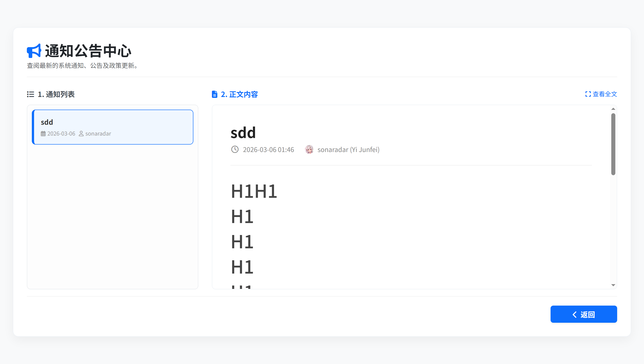Click the user icon beside sonaradar in list
Viewport: 644px width, 364px height.
click(x=81, y=134)
